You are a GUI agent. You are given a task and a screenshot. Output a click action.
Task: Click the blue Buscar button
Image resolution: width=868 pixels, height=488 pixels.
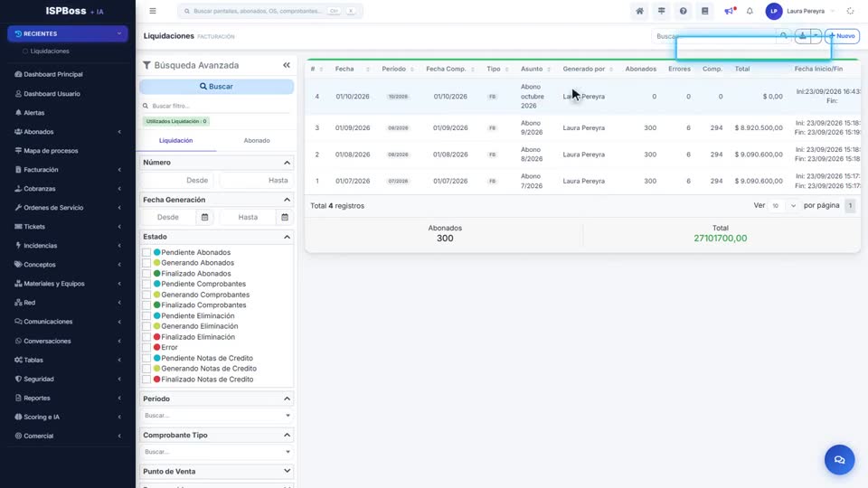(216, 87)
